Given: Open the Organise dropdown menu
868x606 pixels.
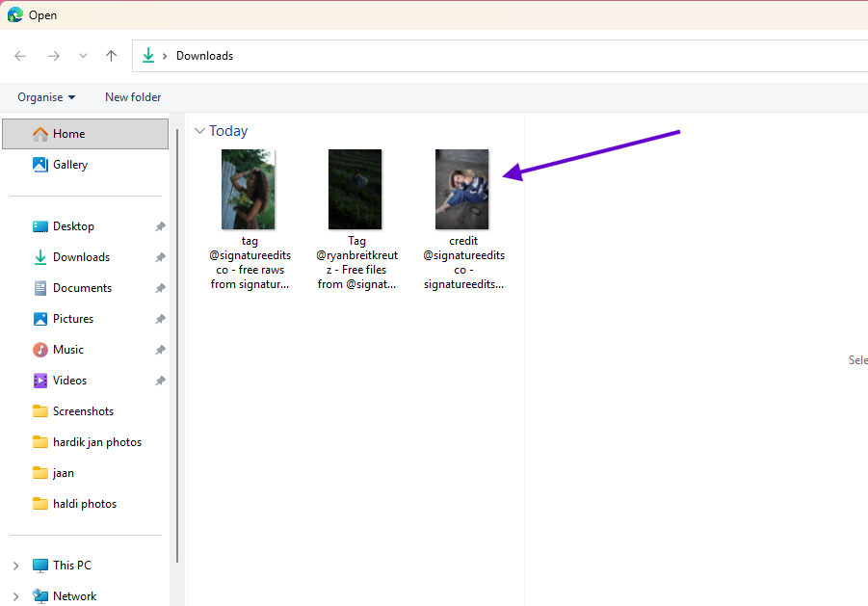Looking at the screenshot, I should click(x=45, y=96).
